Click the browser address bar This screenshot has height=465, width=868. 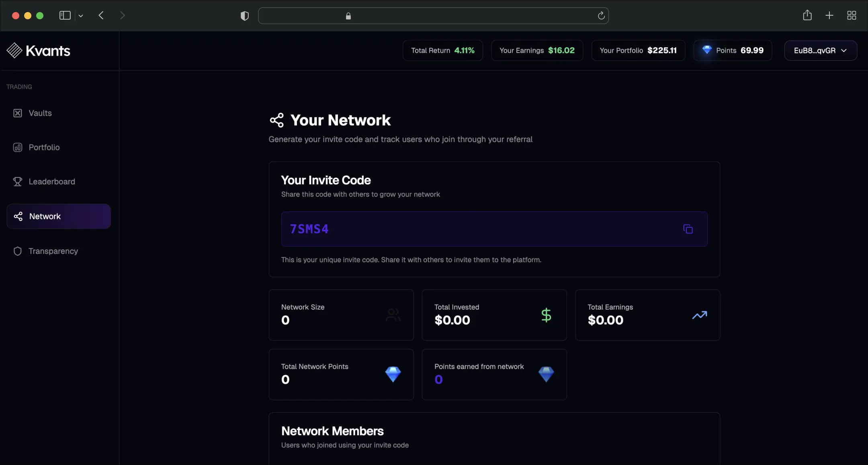click(433, 16)
